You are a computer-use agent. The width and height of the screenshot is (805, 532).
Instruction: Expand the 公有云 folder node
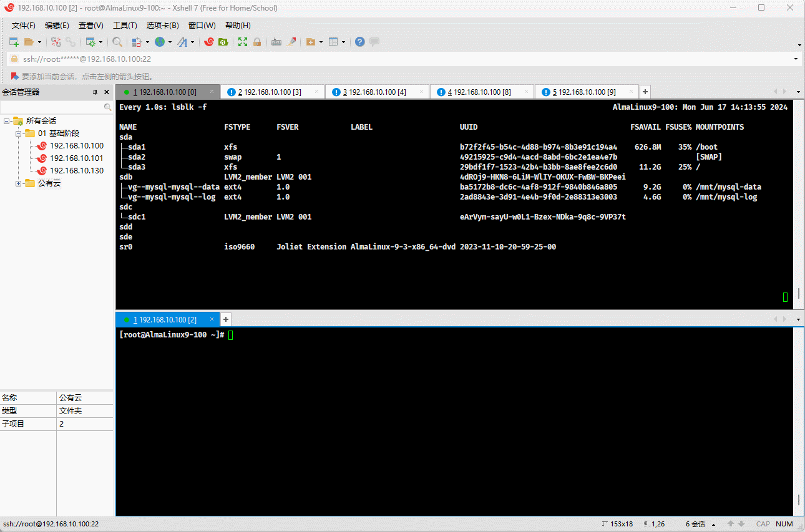tap(19, 183)
